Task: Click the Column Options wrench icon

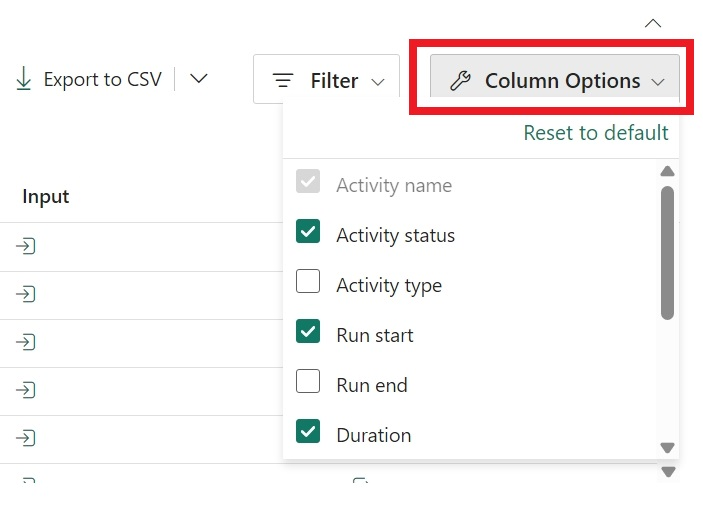Action: coord(460,81)
